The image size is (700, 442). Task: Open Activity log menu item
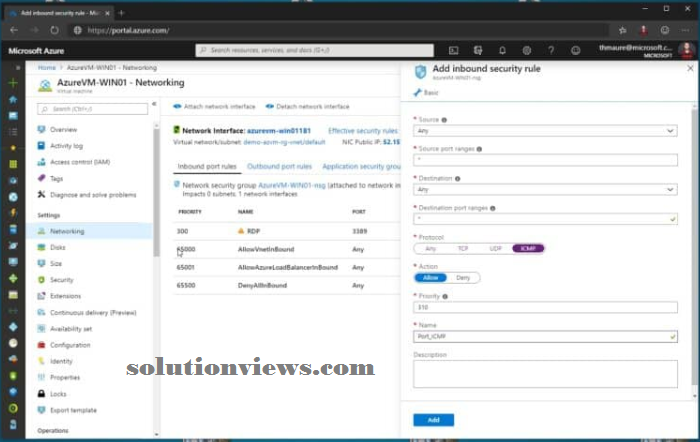tap(66, 146)
